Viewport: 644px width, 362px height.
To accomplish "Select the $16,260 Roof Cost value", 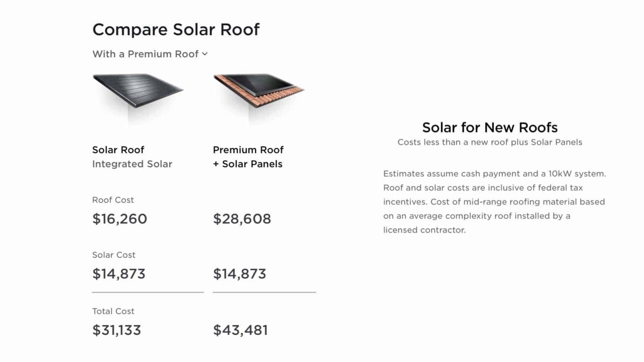I will pyautogui.click(x=119, y=218).
